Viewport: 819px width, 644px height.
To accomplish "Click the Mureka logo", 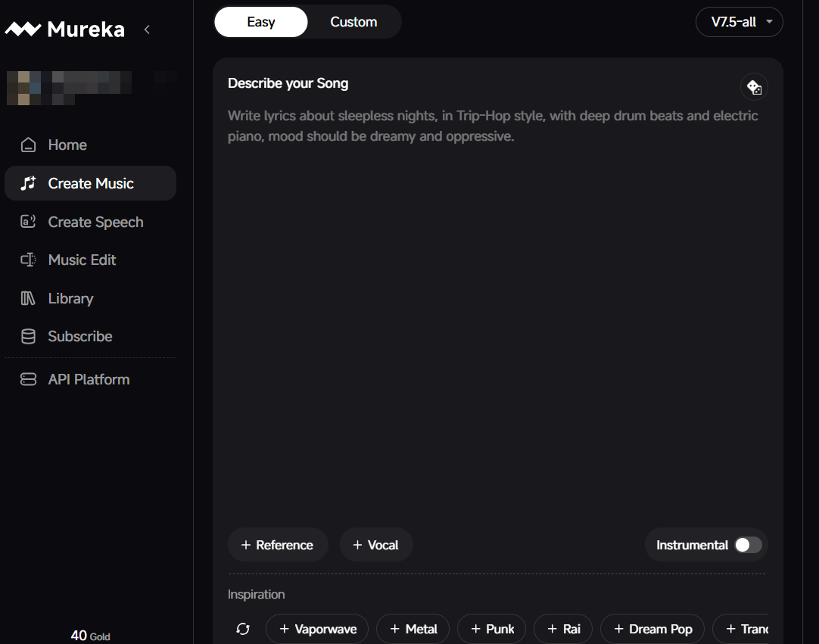I will point(65,30).
